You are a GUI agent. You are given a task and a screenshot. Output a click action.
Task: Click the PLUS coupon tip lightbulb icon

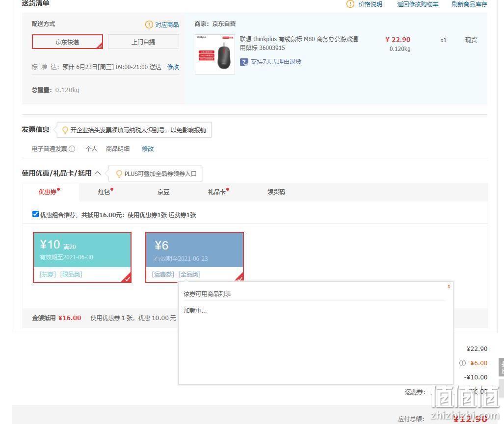119,174
